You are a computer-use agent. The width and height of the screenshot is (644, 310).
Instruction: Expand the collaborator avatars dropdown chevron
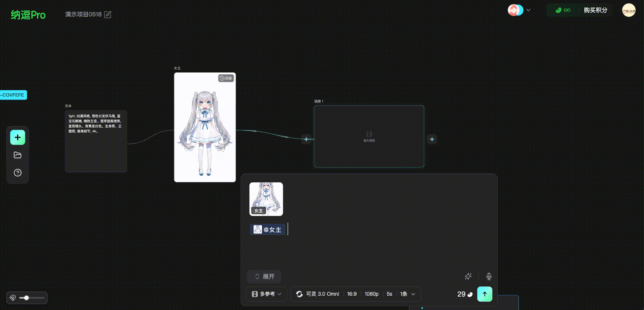click(x=528, y=10)
